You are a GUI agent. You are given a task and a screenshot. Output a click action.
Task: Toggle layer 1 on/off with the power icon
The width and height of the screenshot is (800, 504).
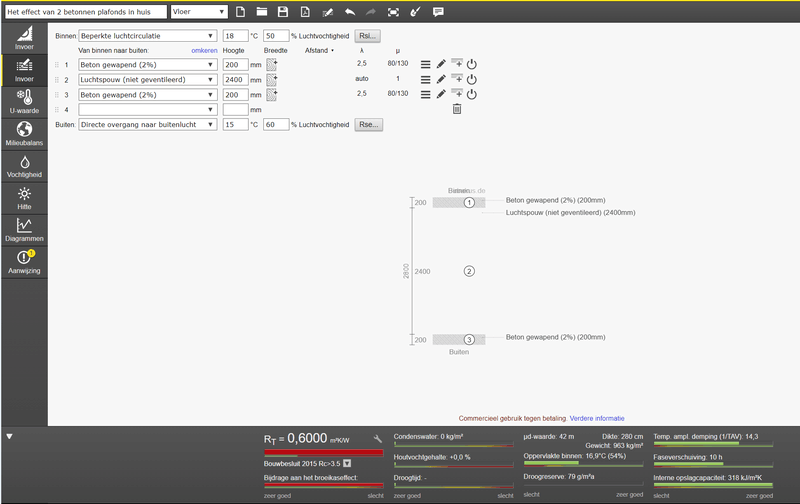click(x=472, y=64)
